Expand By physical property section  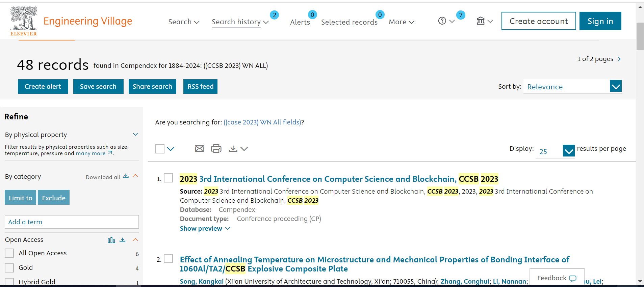[135, 134]
